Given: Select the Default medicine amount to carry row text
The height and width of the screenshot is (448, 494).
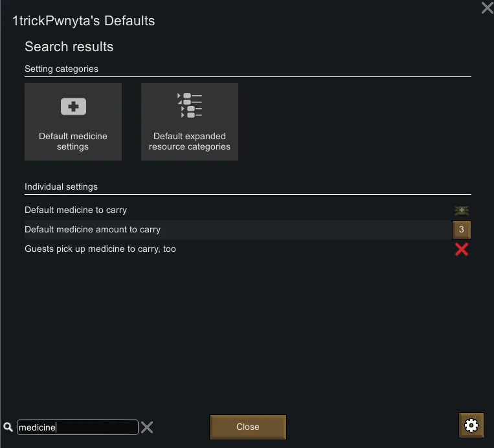Looking at the screenshot, I should coord(93,230).
